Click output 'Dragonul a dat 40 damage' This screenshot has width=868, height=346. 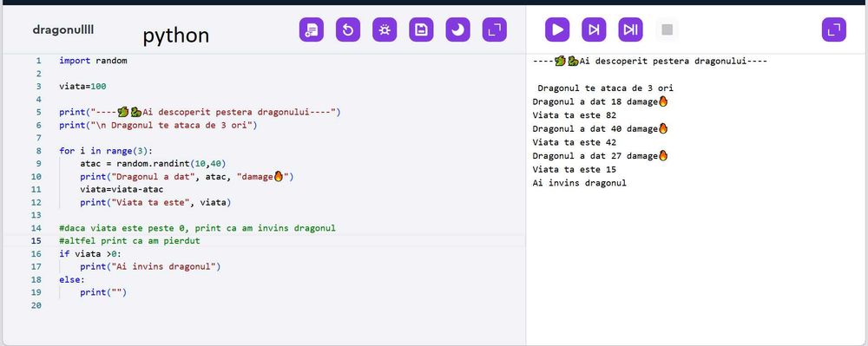600,129
